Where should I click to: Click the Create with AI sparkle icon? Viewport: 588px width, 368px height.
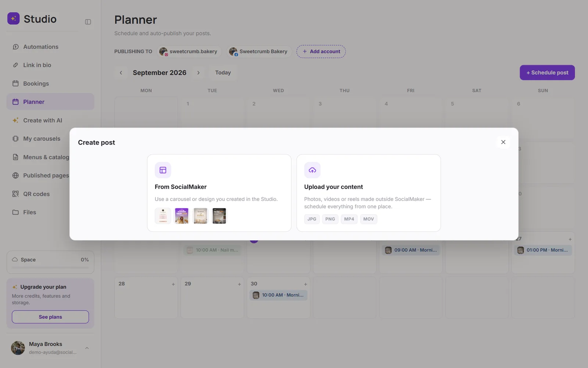[15, 120]
